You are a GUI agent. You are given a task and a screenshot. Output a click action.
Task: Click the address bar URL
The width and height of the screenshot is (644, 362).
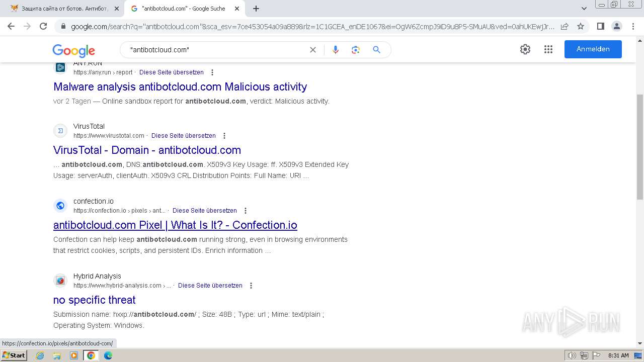pyautogui.click(x=312, y=26)
